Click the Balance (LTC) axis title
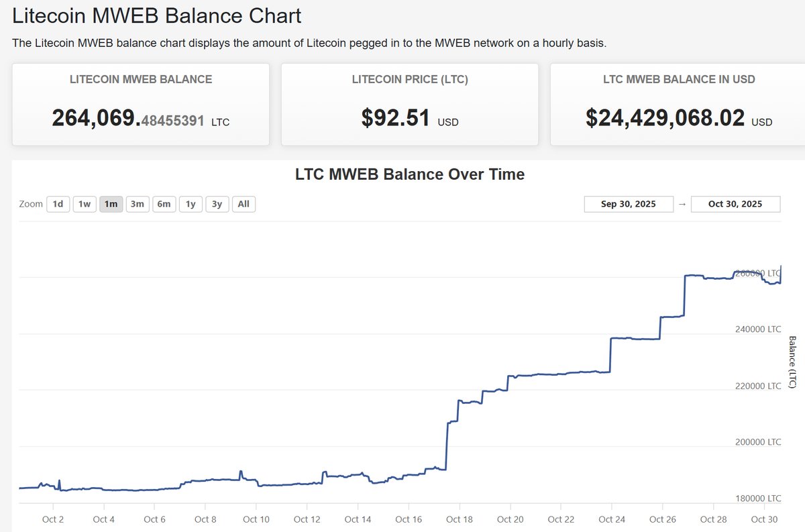The width and height of the screenshot is (805, 532). click(x=792, y=362)
